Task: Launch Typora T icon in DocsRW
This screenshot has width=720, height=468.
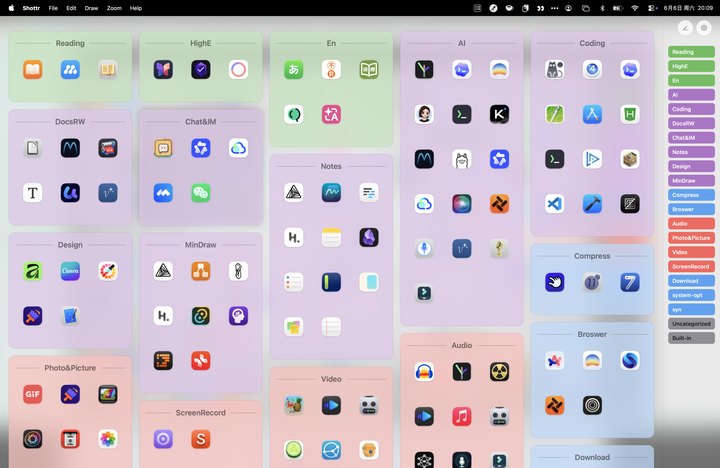Action: [x=33, y=193]
